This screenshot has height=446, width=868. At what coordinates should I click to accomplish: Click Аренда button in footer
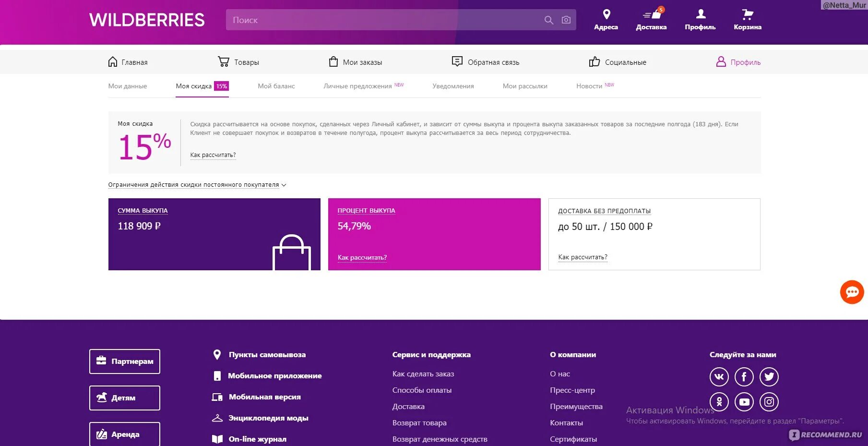coord(125,434)
